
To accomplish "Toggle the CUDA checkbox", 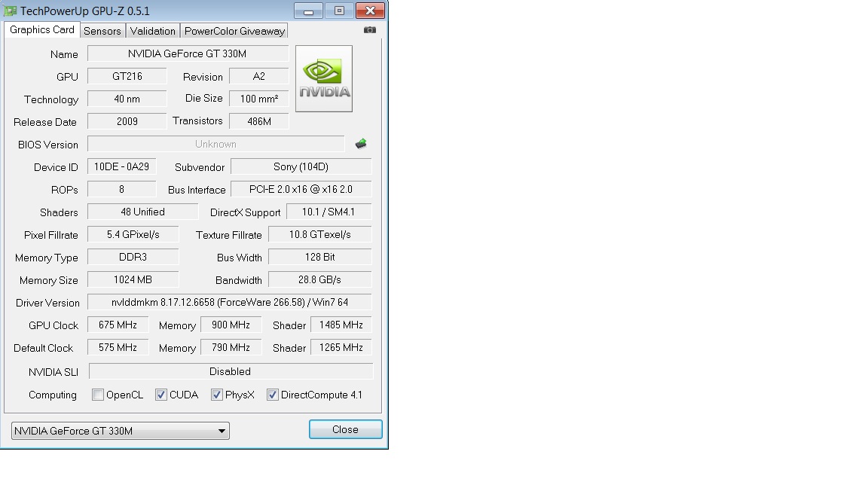I will point(161,395).
